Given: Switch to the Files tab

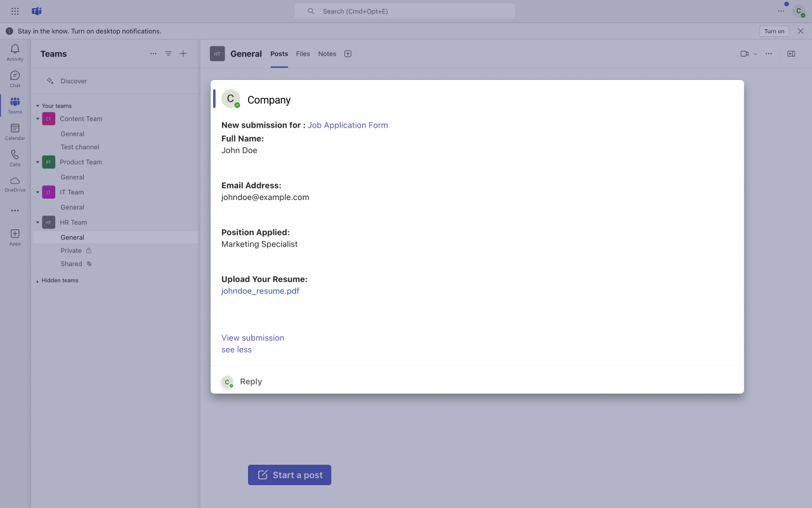Looking at the screenshot, I should (x=303, y=53).
